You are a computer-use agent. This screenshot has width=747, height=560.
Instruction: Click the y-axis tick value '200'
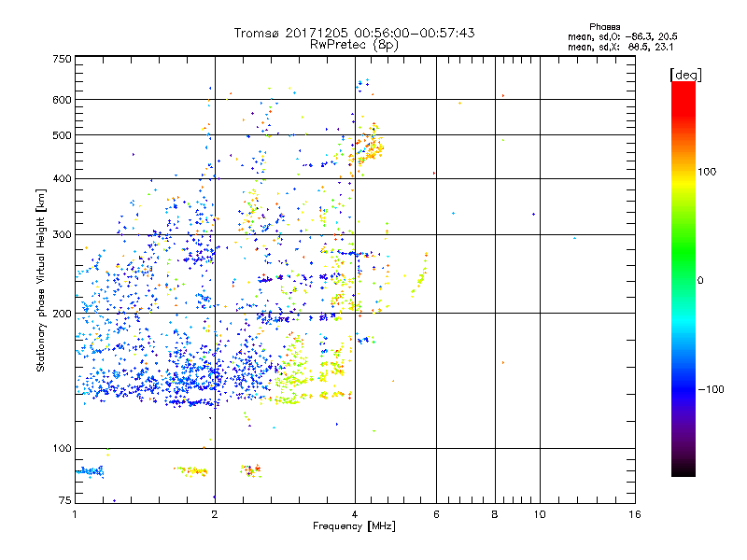tap(62, 314)
